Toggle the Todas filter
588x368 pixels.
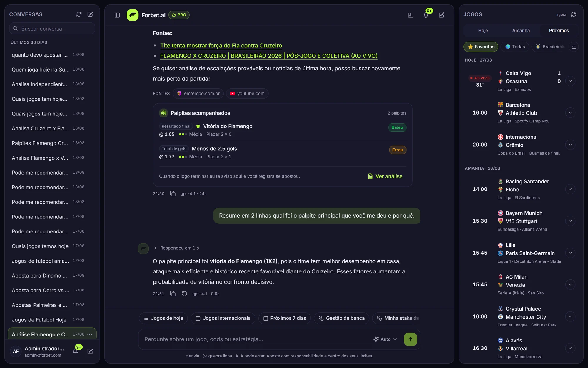515,47
